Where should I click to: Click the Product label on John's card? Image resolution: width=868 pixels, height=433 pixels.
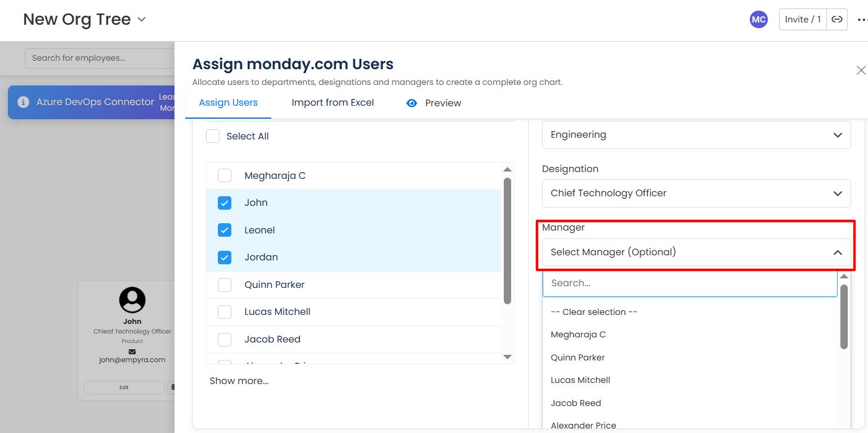tap(132, 341)
